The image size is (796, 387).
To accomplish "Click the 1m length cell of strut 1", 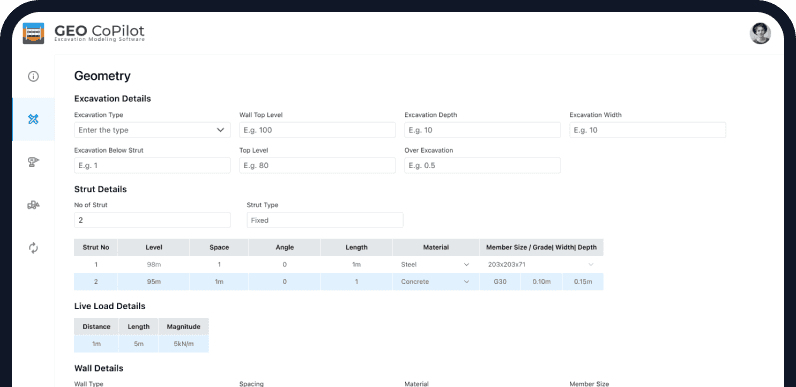I will 356,265.
